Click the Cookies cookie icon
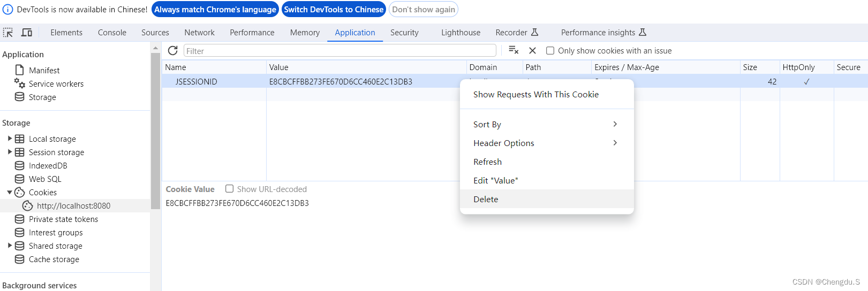Screen dimensions: 868x291 pos(20,192)
